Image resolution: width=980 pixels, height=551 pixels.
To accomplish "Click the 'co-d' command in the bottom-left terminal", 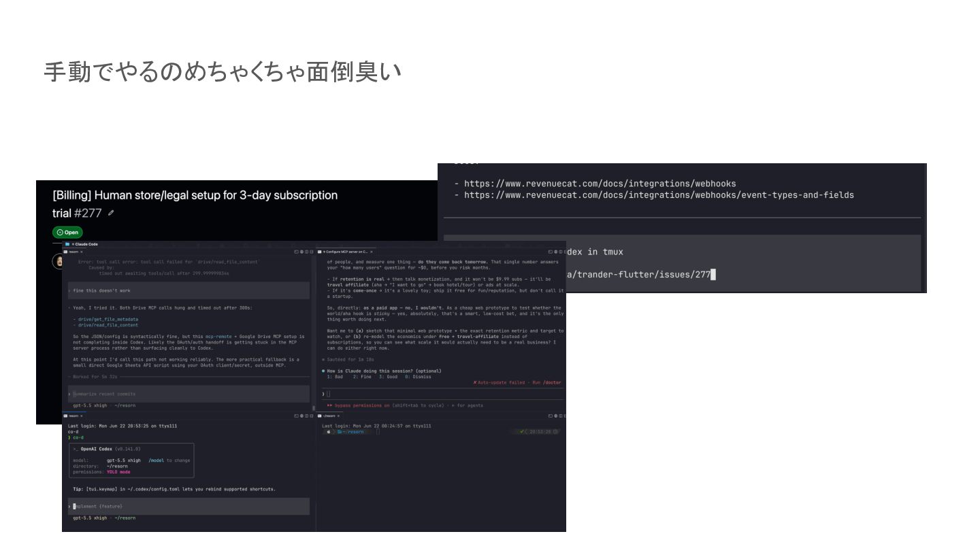I will [x=78, y=437].
